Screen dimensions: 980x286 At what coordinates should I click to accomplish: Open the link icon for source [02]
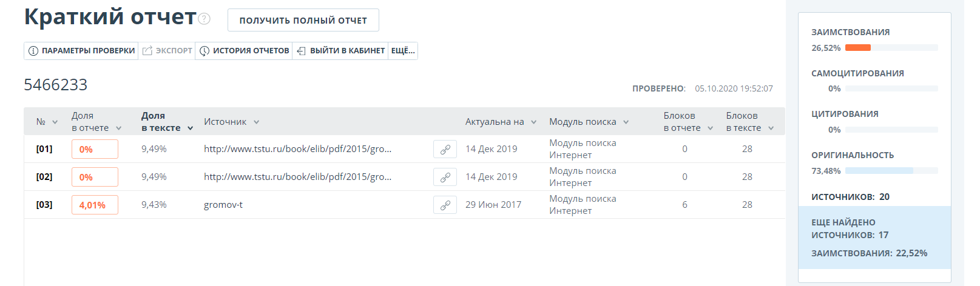(x=445, y=177)
